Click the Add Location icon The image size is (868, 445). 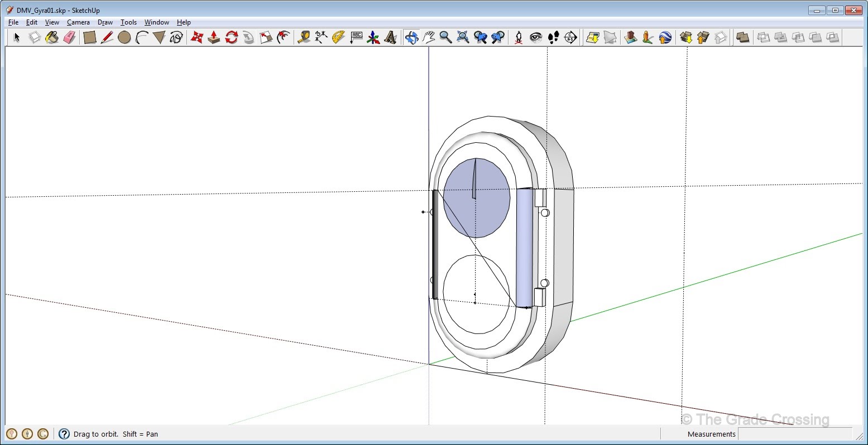[593, 37]
